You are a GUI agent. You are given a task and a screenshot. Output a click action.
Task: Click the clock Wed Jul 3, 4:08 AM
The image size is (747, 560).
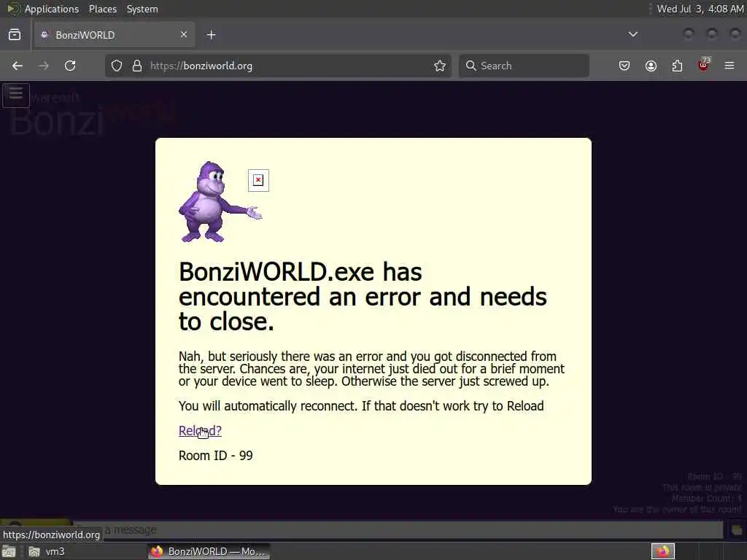(700, 9)
